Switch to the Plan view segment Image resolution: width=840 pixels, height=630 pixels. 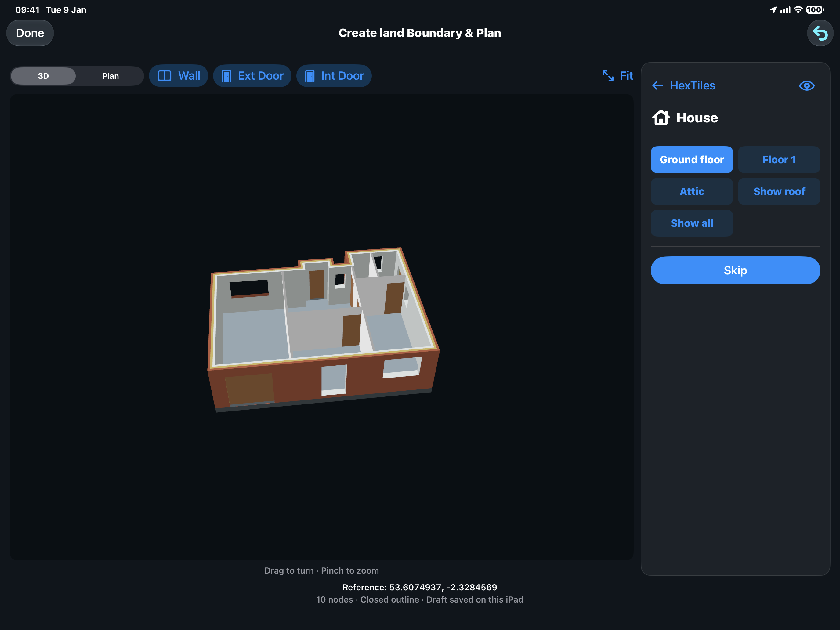110,76
